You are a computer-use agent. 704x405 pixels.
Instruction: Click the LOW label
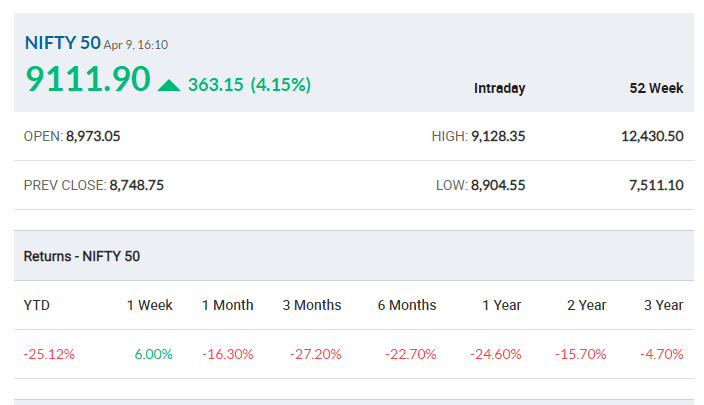point(452,185)
